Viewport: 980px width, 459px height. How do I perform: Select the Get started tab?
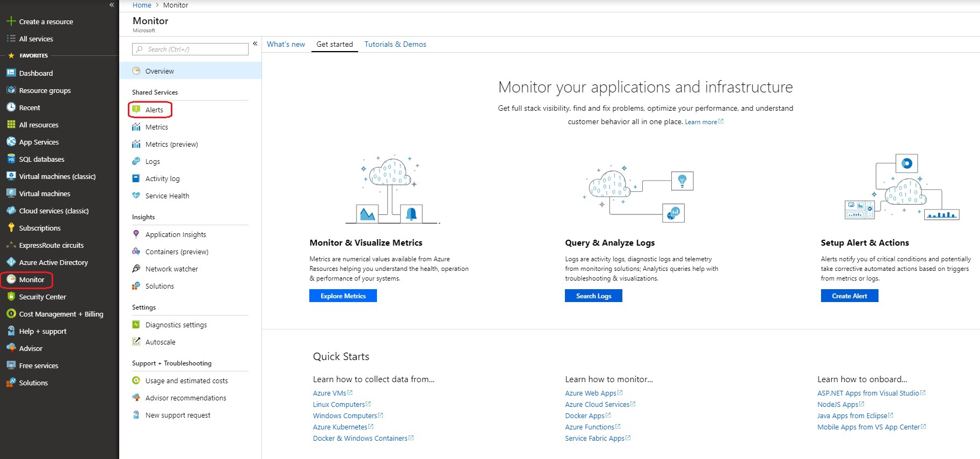coord(335,44)
